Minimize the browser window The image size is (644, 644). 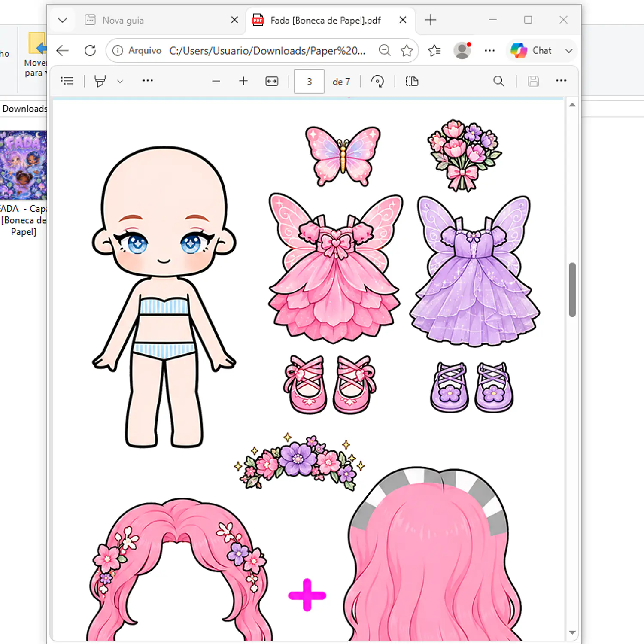click(x=492, y=20)
